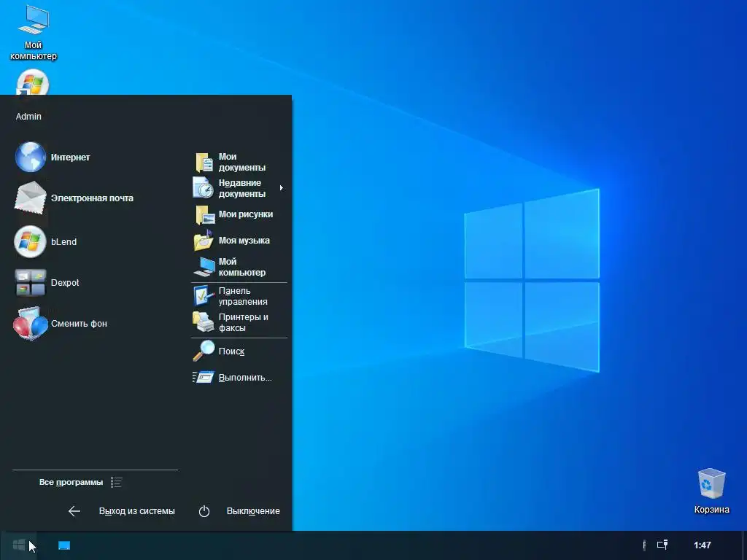Image resolution: width=747 pixels, height=560 pixels.
Task: Select the Электронная почта menu label
Action: click(x=92, y=198)
